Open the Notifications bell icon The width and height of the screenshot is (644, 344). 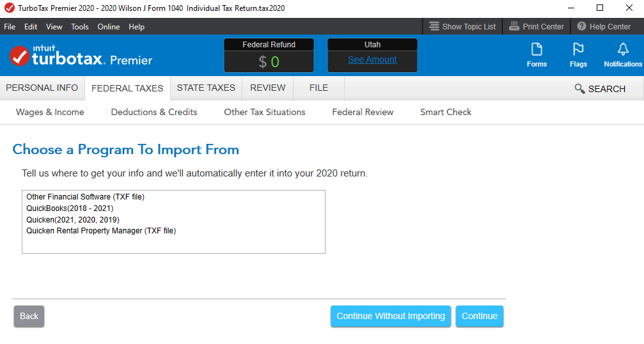[623, 50]
